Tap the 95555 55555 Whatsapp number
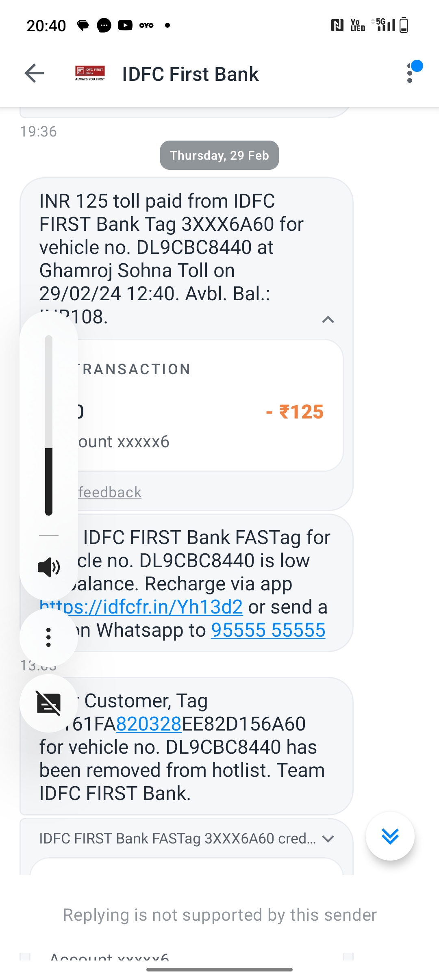 [x=268, y=630]
